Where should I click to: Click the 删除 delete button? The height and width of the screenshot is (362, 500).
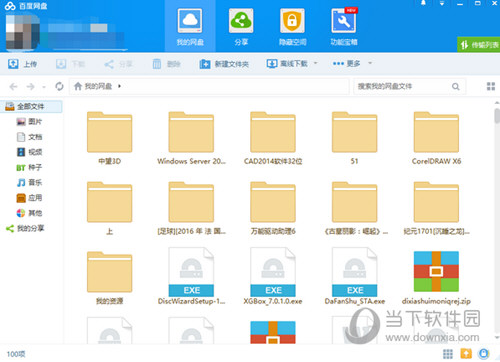pyautogui.click(x=166, y=64)
